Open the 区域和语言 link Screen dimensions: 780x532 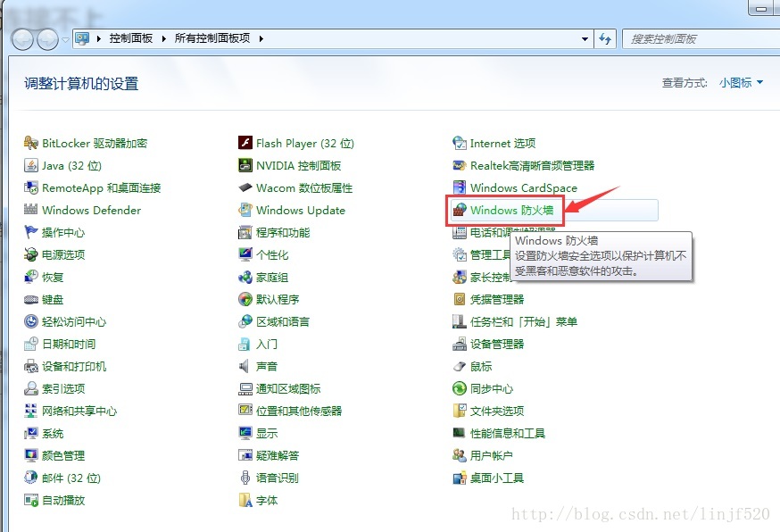pos(283,322)
